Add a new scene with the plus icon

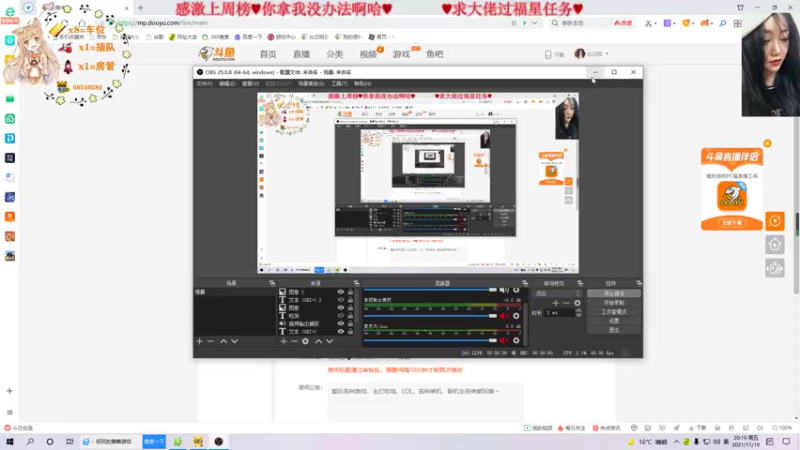pyautogui.click(x=199, y=341)
